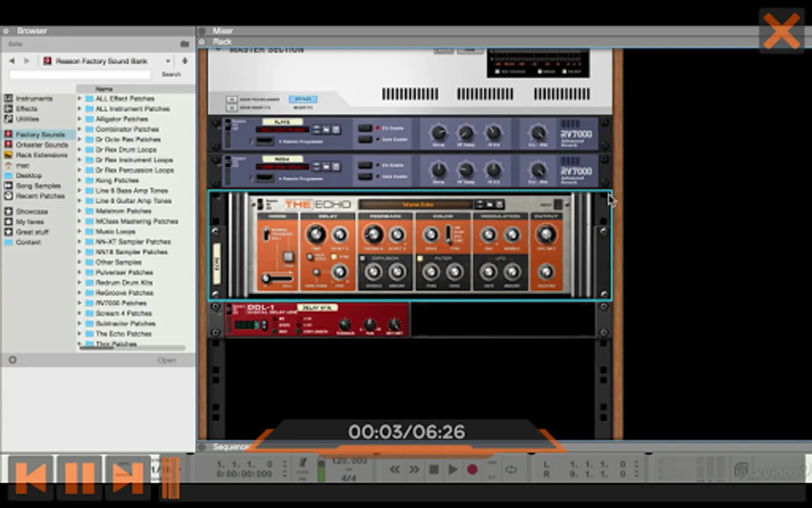Go to the previous video chapter
This screenshot has height=508, width=812.
(x=31, y=478)
